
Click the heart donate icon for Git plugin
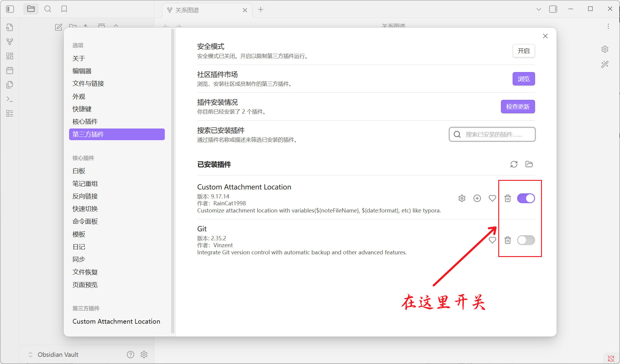(x=492, y=240)
